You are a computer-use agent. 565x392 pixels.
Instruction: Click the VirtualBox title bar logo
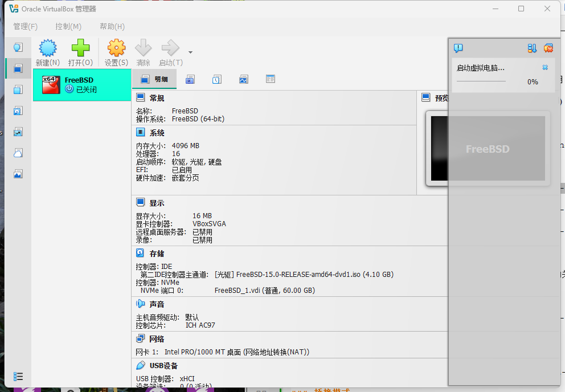pyautogui.click(x=14, y=9)
